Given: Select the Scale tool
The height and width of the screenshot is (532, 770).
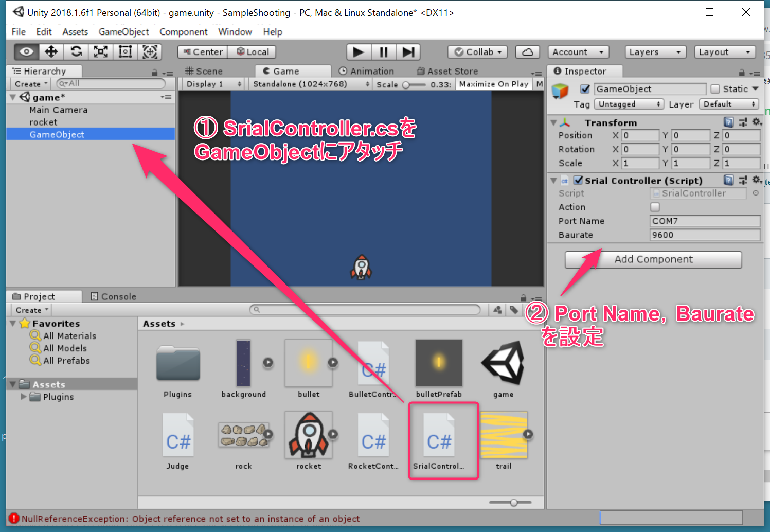Looking at the screenshot, I should [101, 52].
